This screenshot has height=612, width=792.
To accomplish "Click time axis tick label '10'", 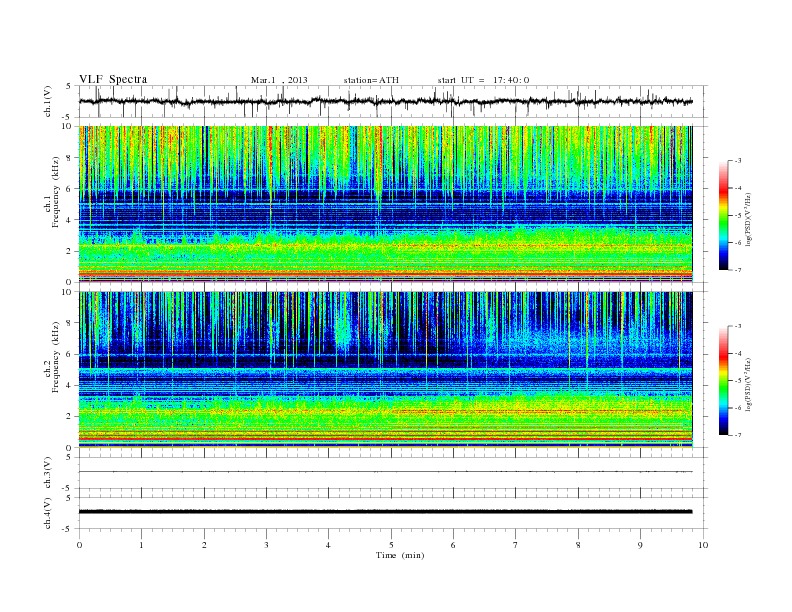I will pyautogui.click(x=703, y=545).
